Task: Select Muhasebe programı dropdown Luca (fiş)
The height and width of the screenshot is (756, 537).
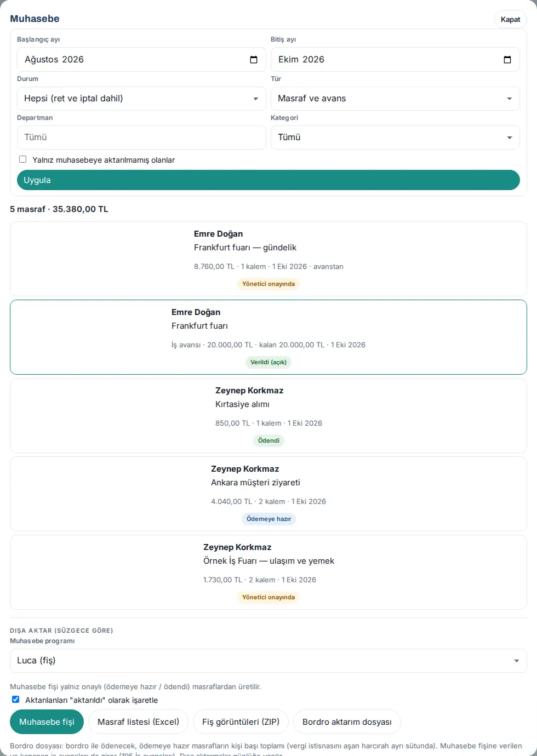Action: [x=268, y=661]
